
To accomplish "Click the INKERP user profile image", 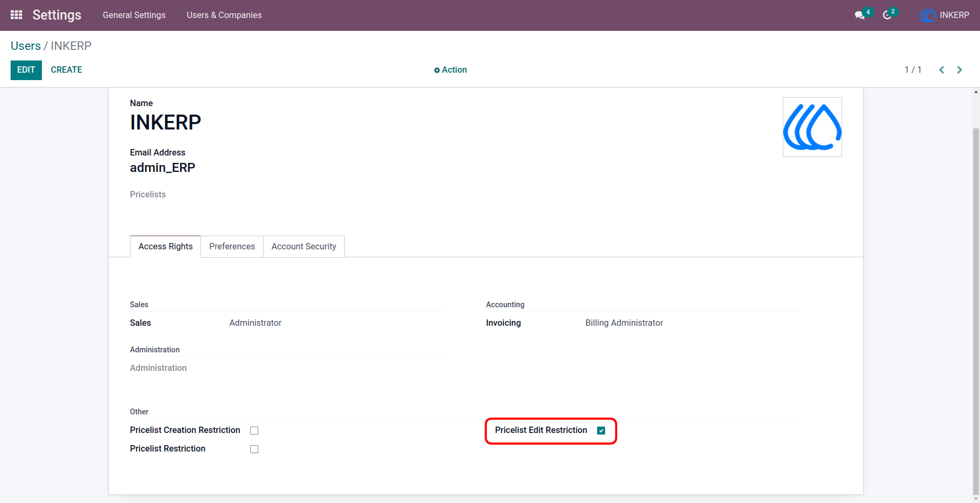I will [x=812, y=127].
